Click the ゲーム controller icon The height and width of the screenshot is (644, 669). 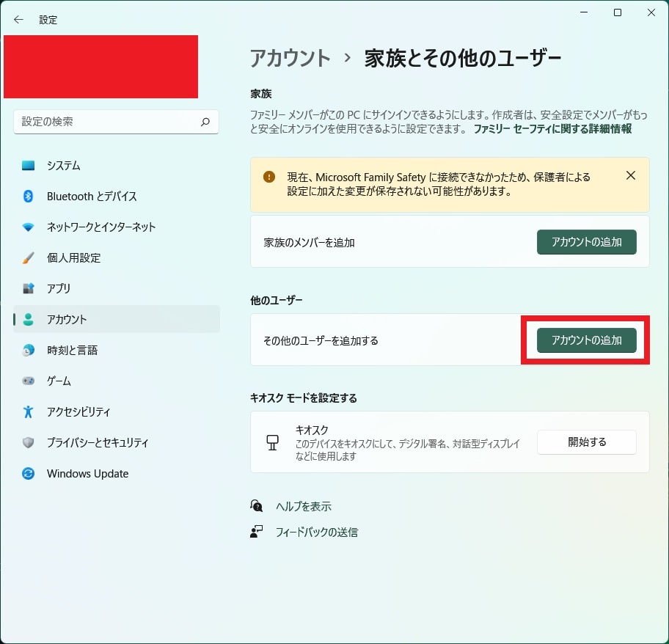28,381
